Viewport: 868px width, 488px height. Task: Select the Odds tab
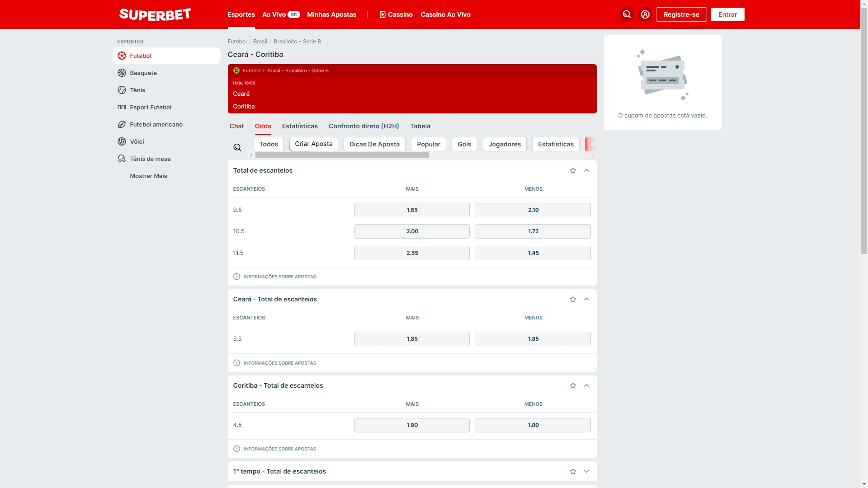263,126
